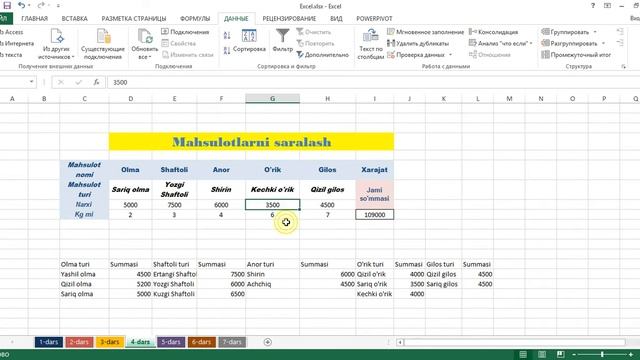640x360 pixels.
Task: Click Мгновенное заполнение
Action: tap(425, 32)
